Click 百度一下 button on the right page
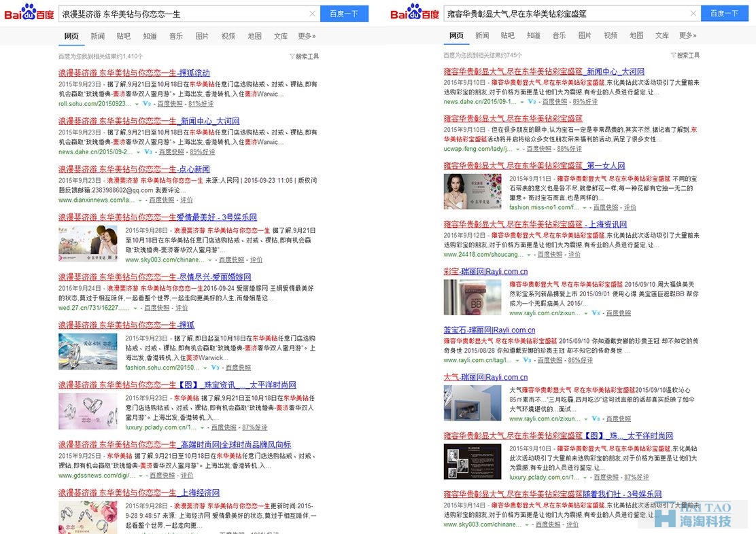This screenshot has height=534, width=756. (x=725, y=14)
